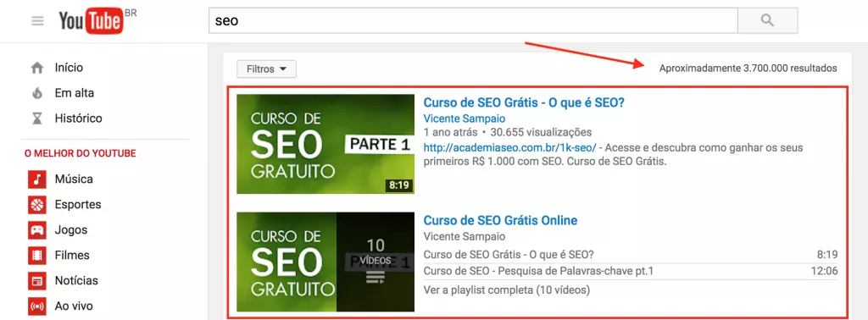This screenshot has width=868, height=320.
Task: Play playlist item 'Curso de SEO - Pesquisa de Palavras-chave pt.1'
Action: click(x=538, y=272)
